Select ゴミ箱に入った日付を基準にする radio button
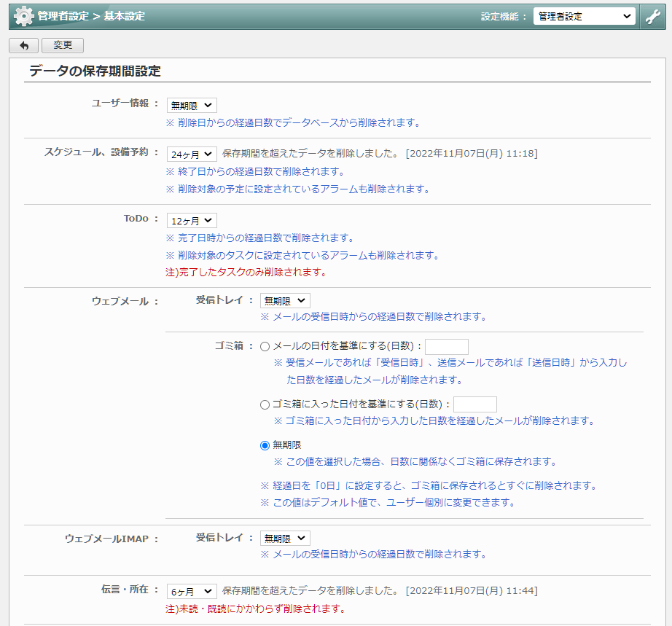This screenshot has height=626, width=672. point(265,404)
